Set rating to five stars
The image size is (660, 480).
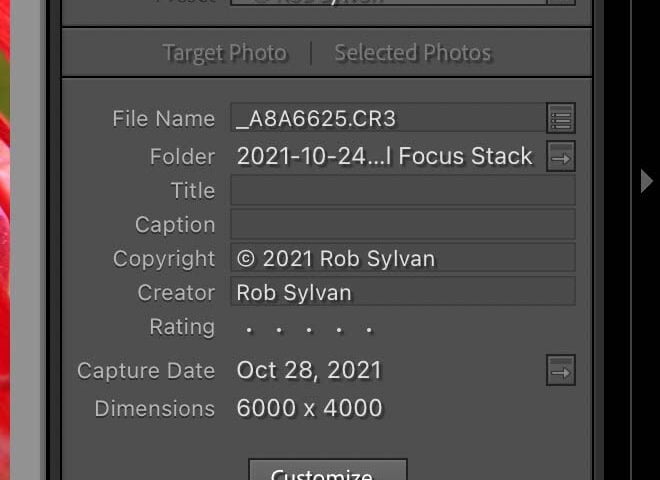[369, 331]
